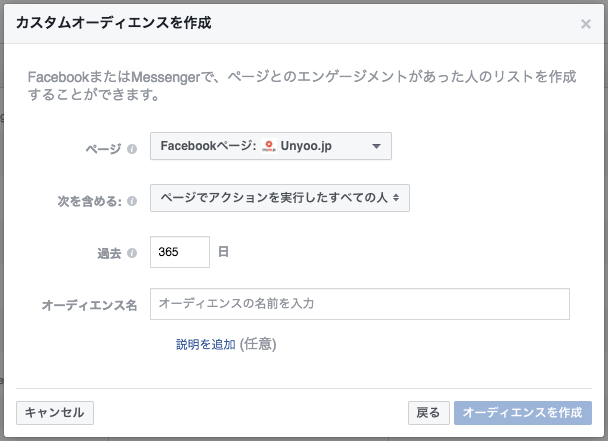Click the info icon beside 過去 label
608x441 pixels.
tap(132, 253)
